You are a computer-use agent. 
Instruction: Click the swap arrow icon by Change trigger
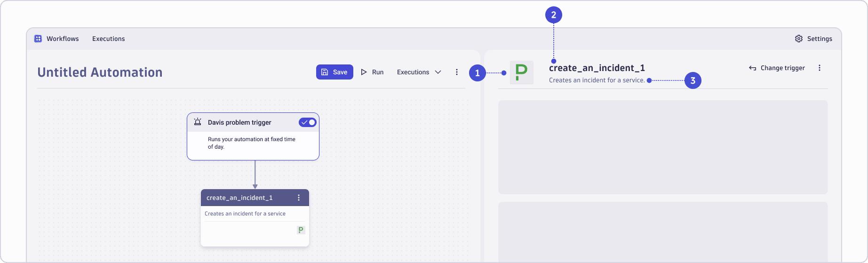click(752, 68)
